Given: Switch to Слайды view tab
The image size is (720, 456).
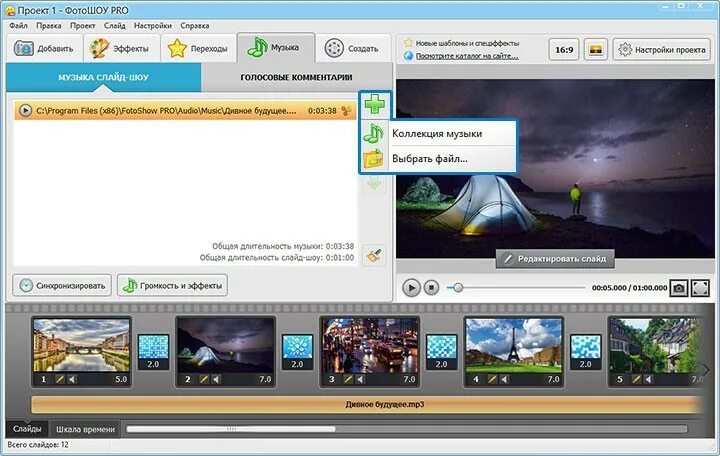Looking at the screenshot, I should click(x=27, y=429).
